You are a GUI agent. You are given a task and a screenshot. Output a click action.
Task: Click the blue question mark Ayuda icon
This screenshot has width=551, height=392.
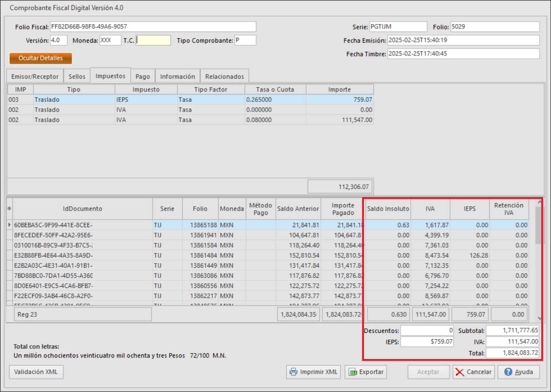[x=508, y=372]
